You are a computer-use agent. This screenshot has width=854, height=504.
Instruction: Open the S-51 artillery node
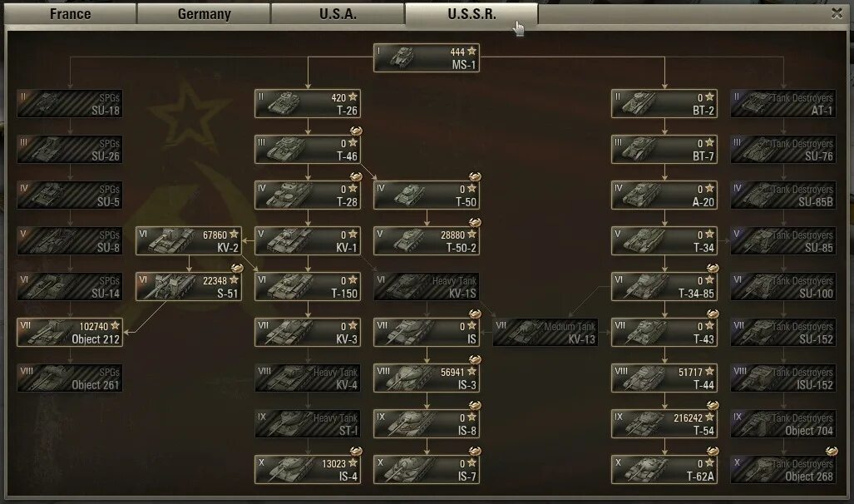click(189, 287)
